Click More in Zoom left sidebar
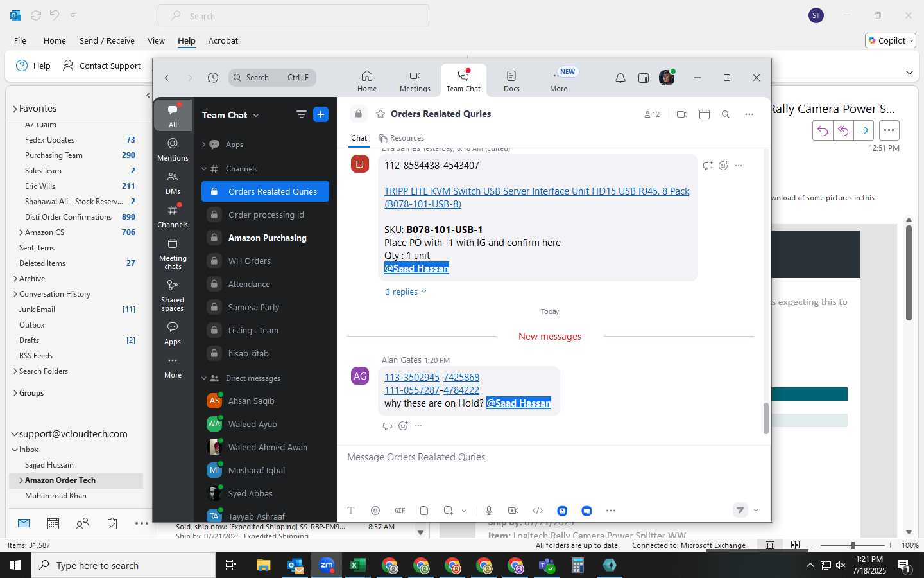The image size is (924, 578). click(173, 366)
